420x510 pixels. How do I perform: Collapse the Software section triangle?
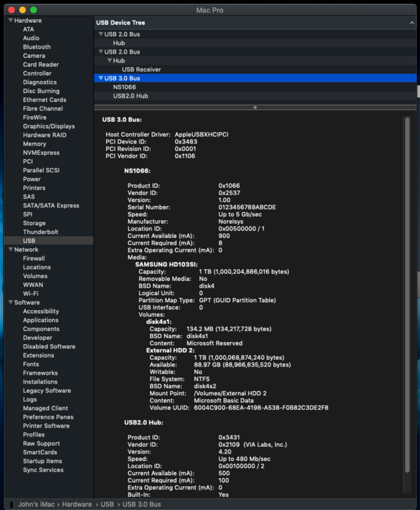[10, 303]
